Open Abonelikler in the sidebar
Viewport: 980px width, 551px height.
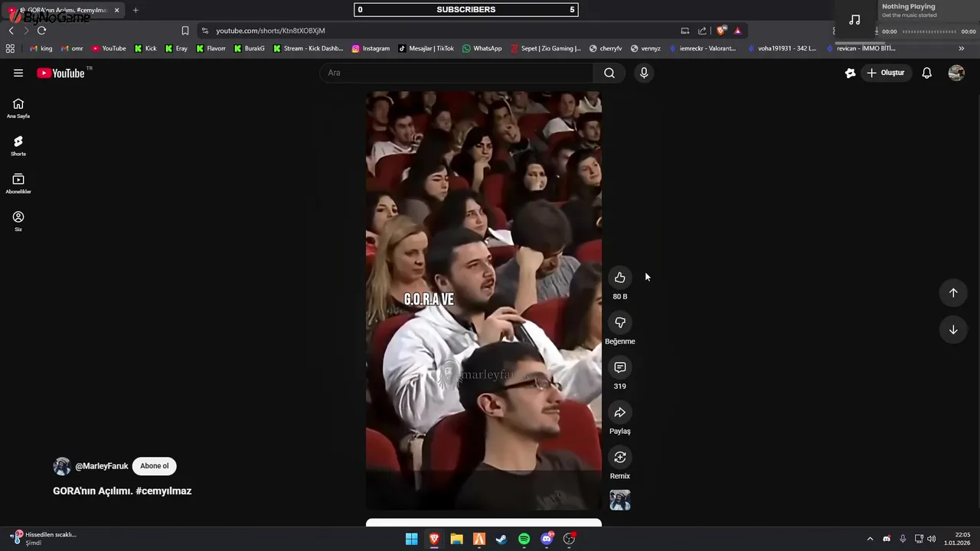coord(18,184)
